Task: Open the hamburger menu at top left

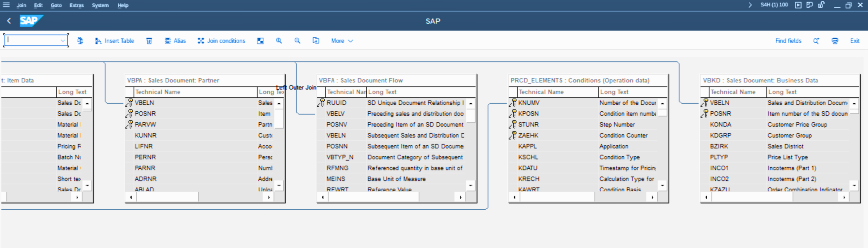Action: 6,5
